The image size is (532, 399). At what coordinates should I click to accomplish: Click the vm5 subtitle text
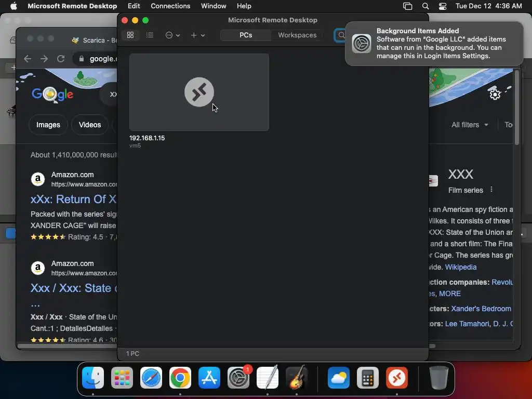pyautogui.click(x=135, y=145)
